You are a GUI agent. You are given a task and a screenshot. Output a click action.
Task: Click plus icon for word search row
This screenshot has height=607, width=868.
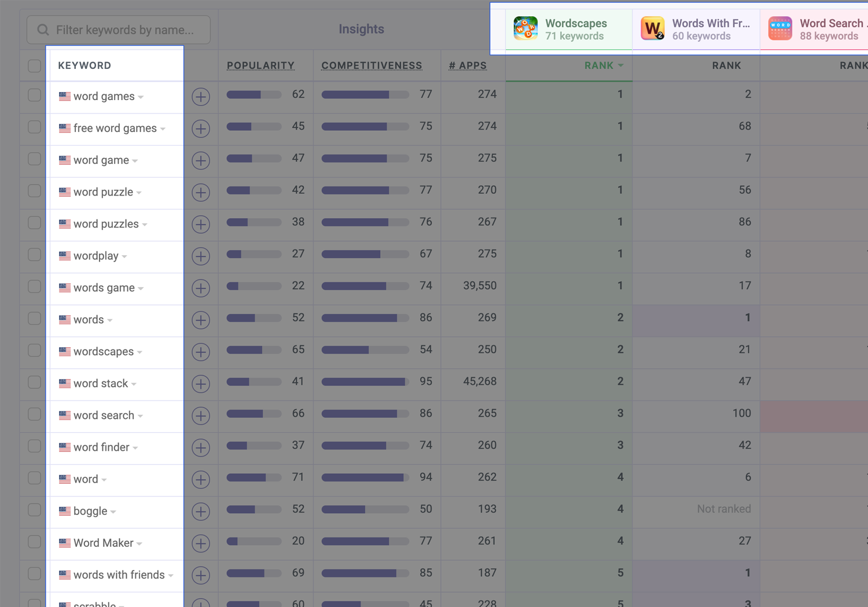coord(201,415)
